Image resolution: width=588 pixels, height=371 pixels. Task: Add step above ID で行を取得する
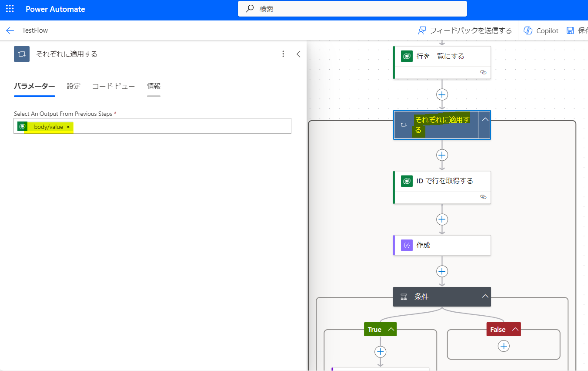point(442,155)
